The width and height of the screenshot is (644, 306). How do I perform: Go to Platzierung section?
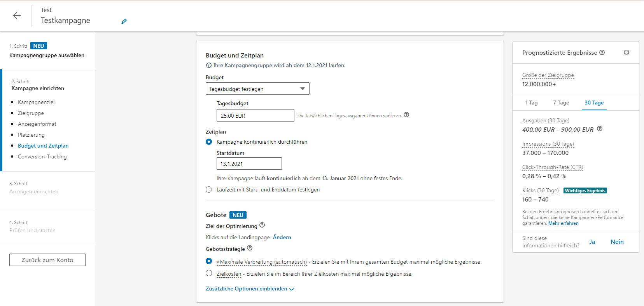click(x=31, y=135)
